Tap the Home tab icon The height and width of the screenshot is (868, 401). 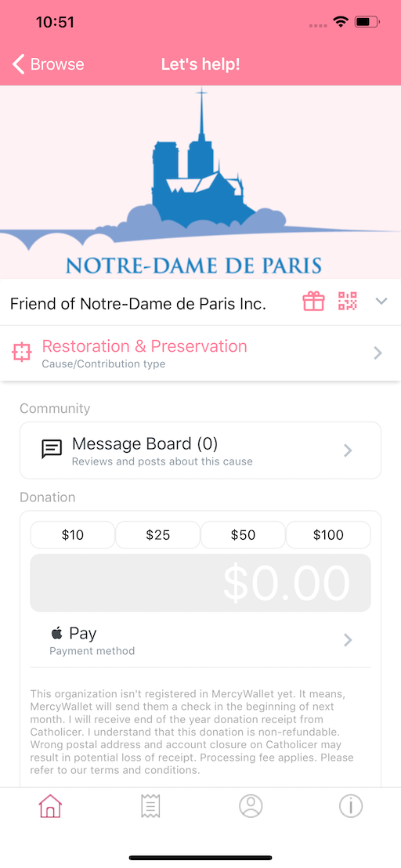[50, 806]
